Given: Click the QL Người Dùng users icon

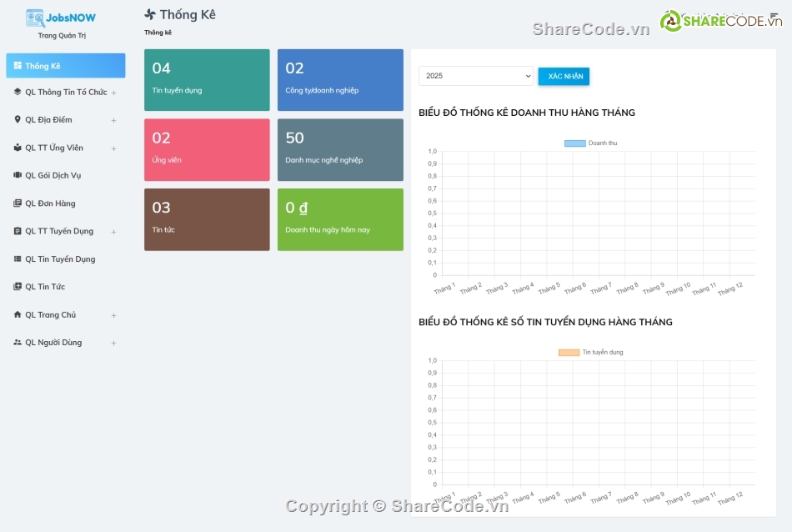Looking at the screenshot, I should 18,342.
